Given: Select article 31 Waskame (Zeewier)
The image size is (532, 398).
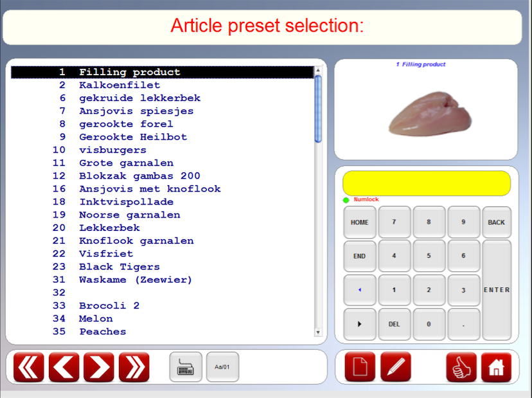Looking at the screenshot, I should click(163, 280).
